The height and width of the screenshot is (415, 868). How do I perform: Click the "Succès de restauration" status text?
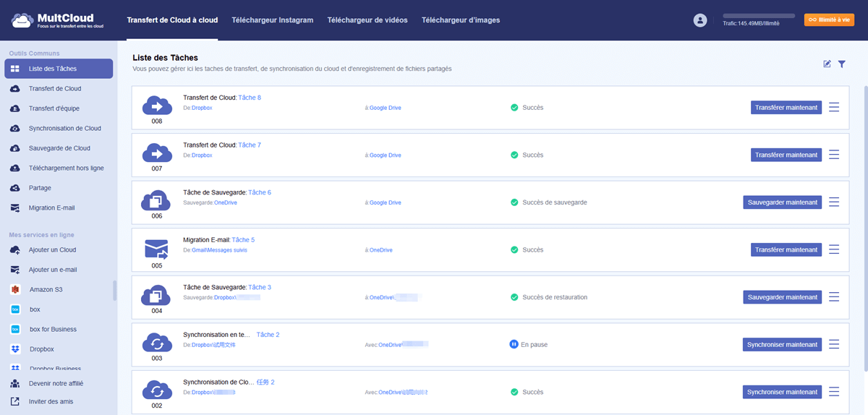555,297
